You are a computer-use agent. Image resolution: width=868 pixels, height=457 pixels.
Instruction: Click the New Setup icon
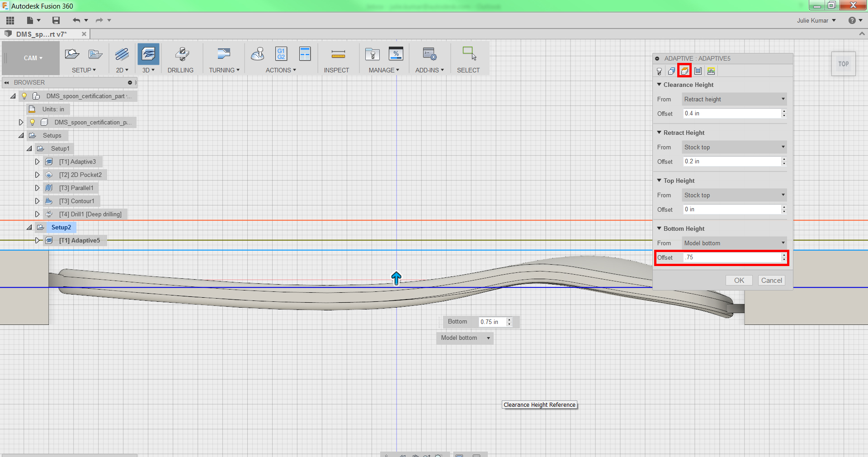72,54
